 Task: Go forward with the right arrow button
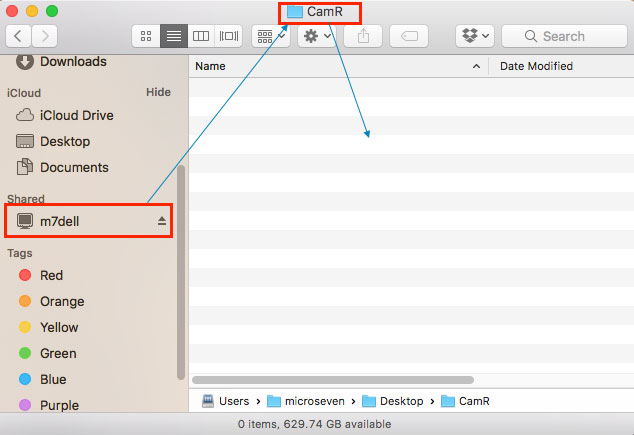click(x=44, y=36)
